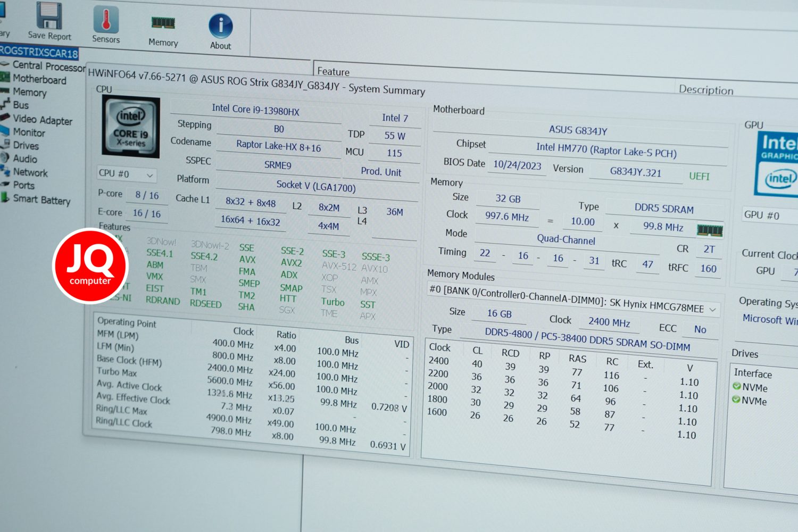Open the Sensors thermometer icon
This screenshot has width=798, height=532.
click(106, 20)
